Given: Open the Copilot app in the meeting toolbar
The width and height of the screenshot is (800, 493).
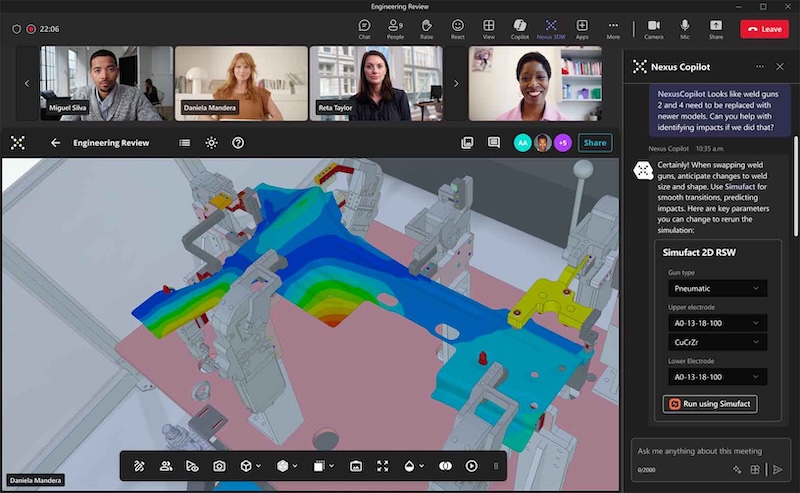Looking at the screenshot, I should (519, 28).
